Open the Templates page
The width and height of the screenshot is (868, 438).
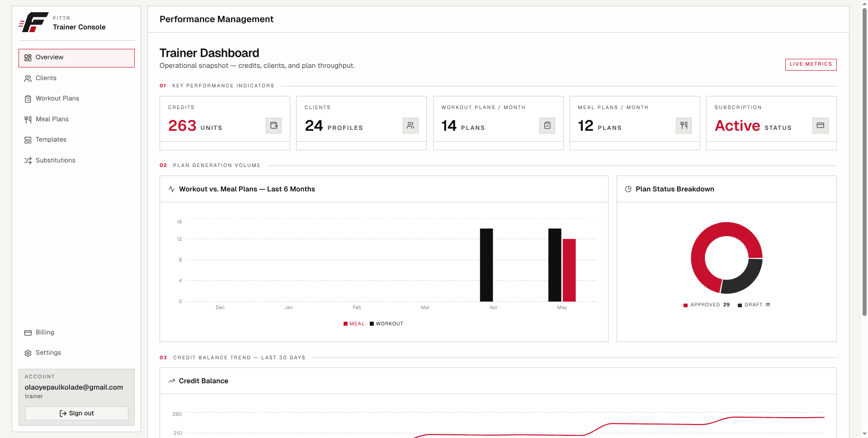coord(76,140)
